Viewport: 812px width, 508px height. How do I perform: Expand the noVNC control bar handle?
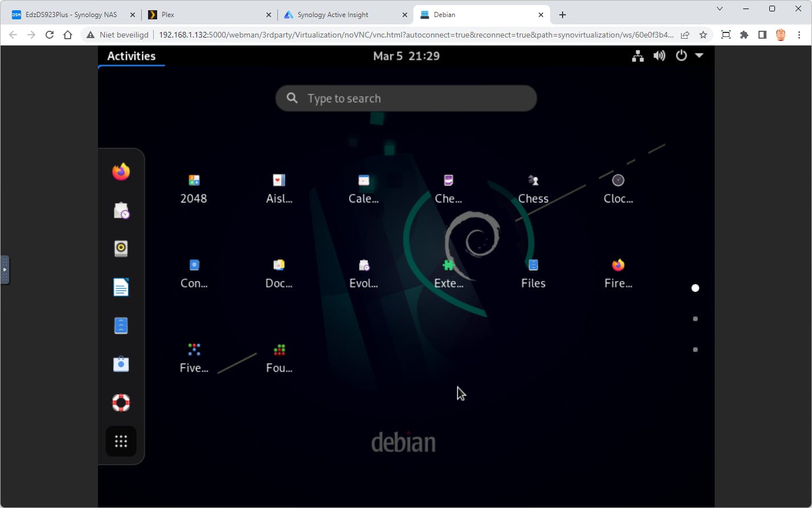(x=5, y=270)
